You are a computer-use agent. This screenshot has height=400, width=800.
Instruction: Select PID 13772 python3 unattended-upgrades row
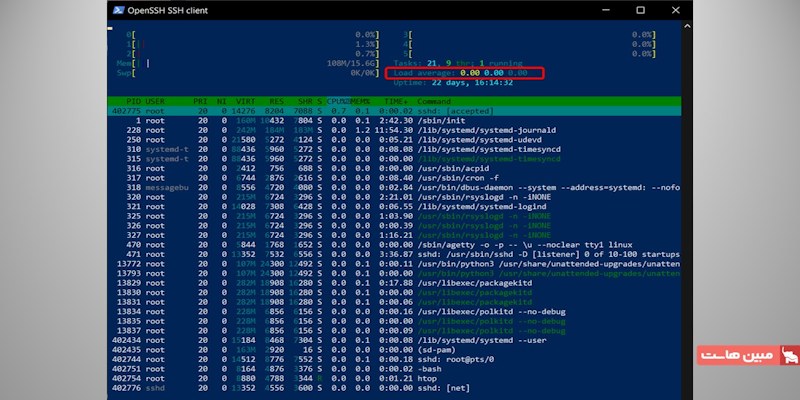tap(394, 264)
